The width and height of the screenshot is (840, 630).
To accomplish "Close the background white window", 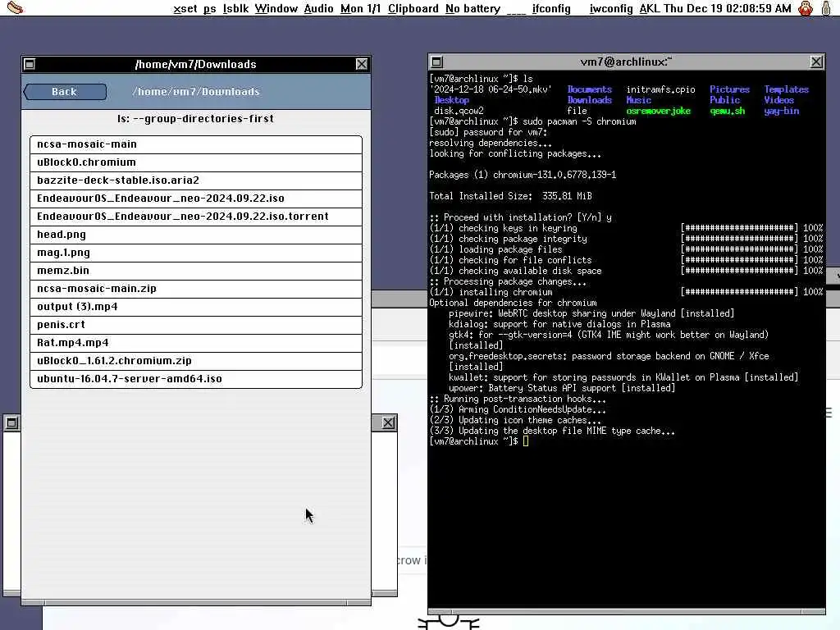I will tap(388, 423).
